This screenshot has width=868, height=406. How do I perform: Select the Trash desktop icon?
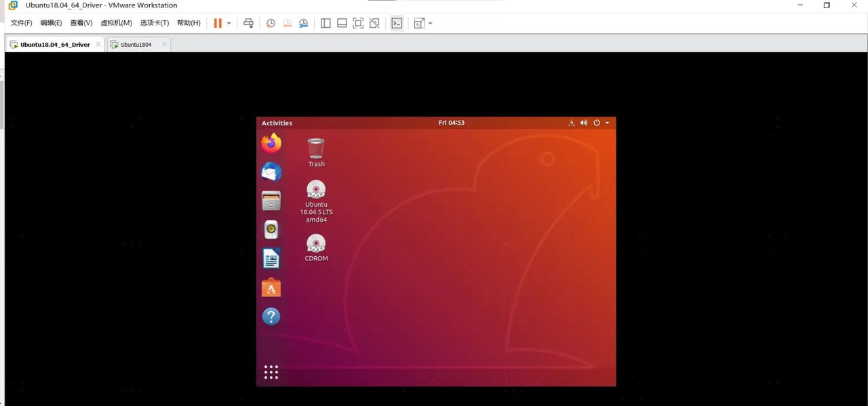point(316,153)
